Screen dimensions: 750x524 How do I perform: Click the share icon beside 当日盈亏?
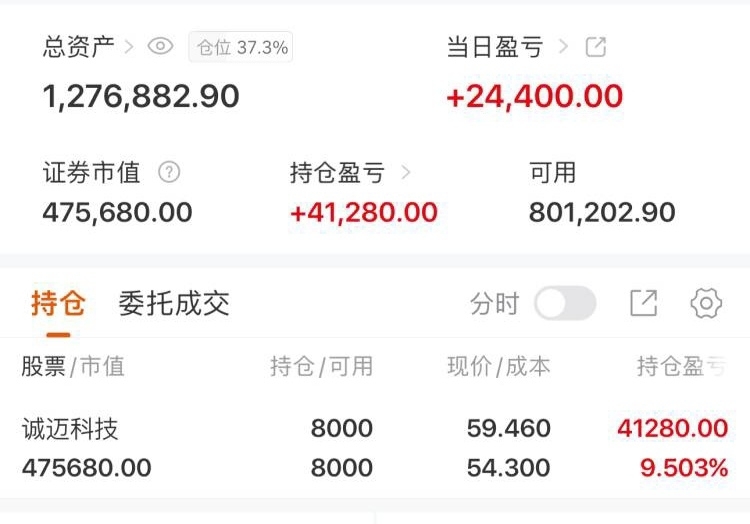tap(596, 46)
